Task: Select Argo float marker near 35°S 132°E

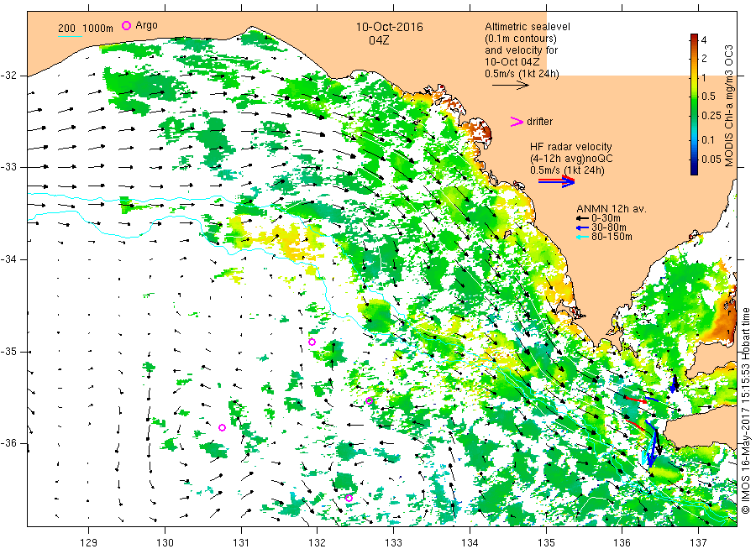Action: (x=312, y=342)
